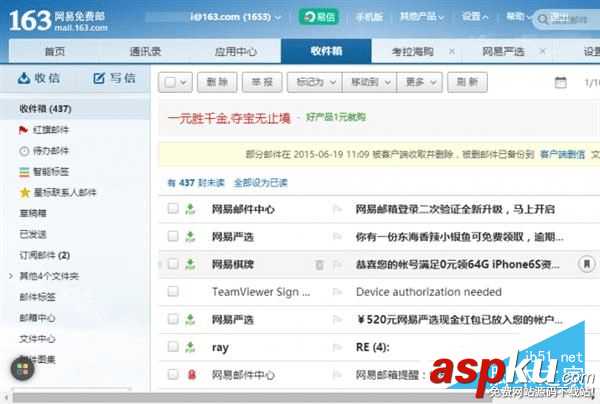Click the green sender icon on the ray row

pos(190,347)
